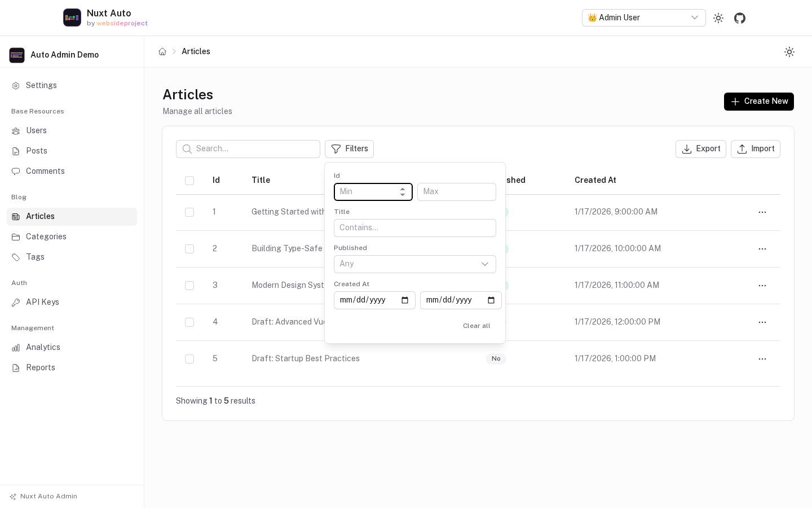Open row actions for article 5
Viewport: 812px width, 508px height.
point(762,359)
